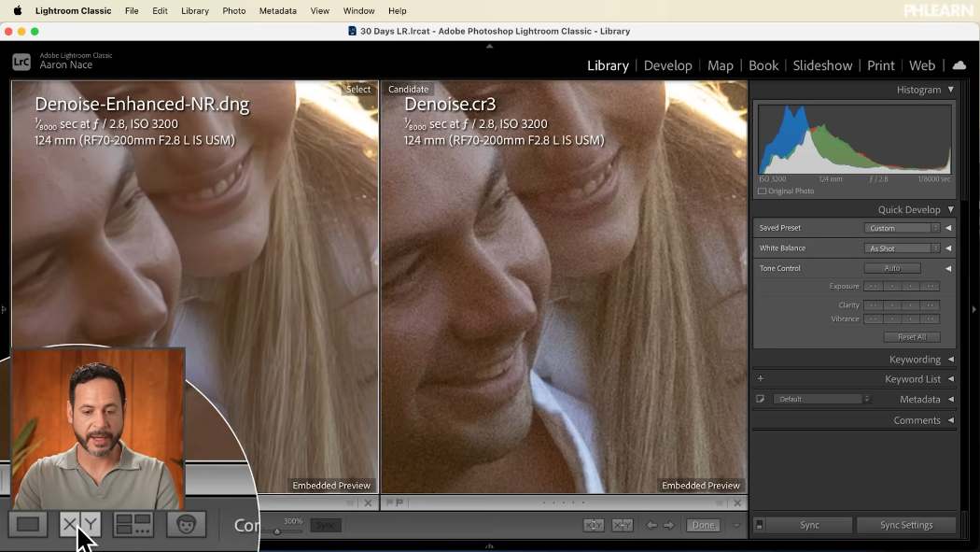Click the Done button
980x552 pixels.
(703, 525)
